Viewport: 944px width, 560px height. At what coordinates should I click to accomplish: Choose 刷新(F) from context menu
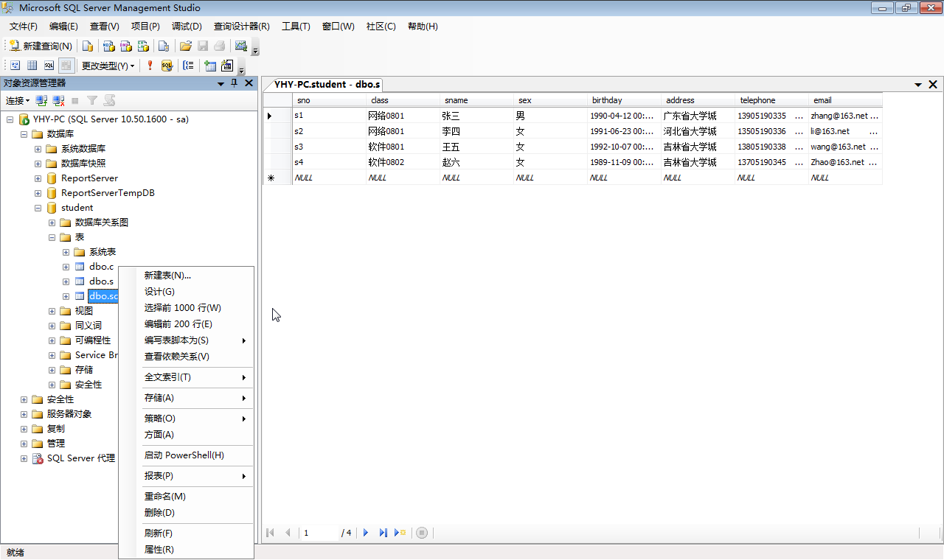pos(186,533)
